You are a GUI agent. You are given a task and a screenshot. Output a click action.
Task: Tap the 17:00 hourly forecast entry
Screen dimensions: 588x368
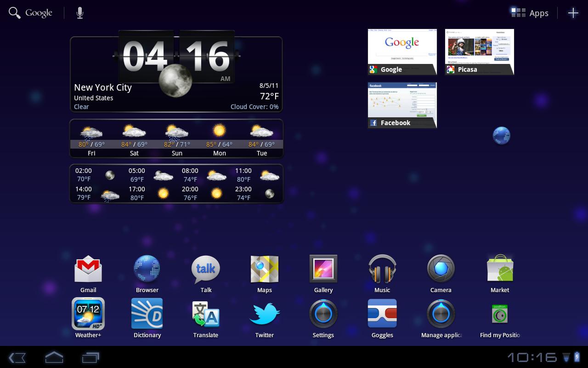[x=149, y=193]
